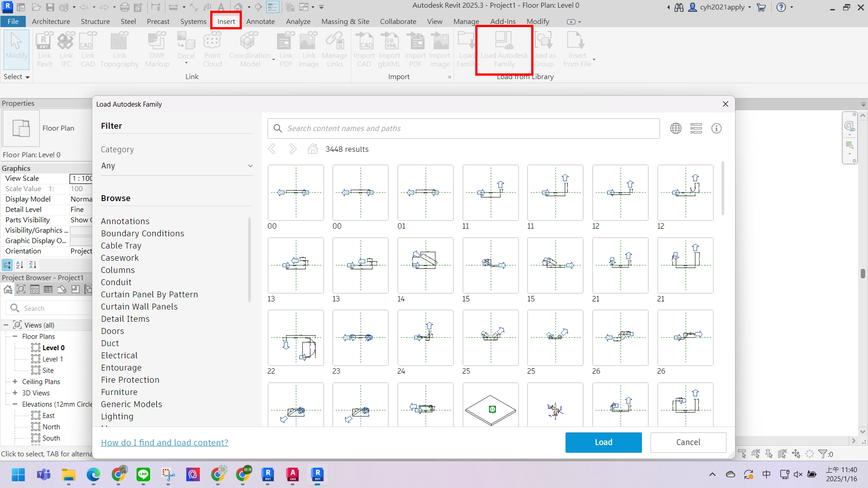The image size is (868, 488).
Task: Open the Insert from File dropdown arrow
Action: [x=594, y=60]
